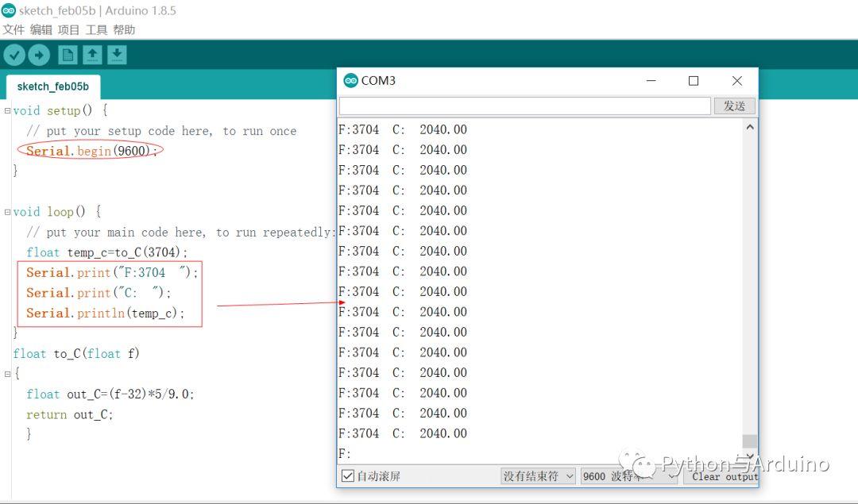Click the Serial.begin(9600) code line
The width and height of the screenshot is (858, 504).
click(x=91, y=151)
